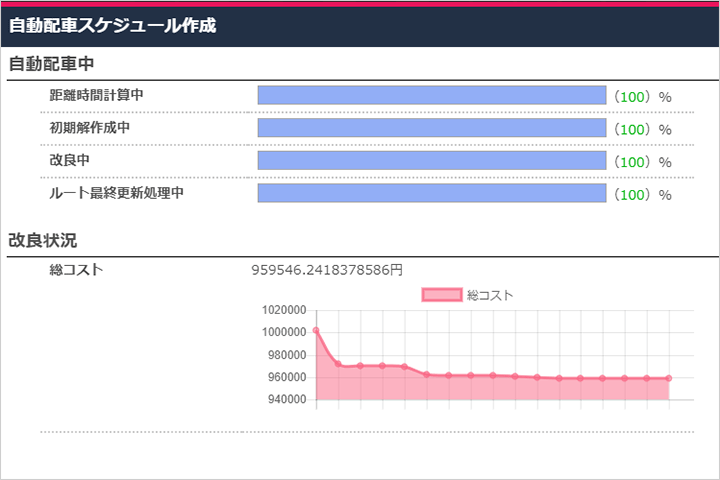720x480 pixels.
Task: Click the 総コスト chart legend text
Action: coord(489,295)
